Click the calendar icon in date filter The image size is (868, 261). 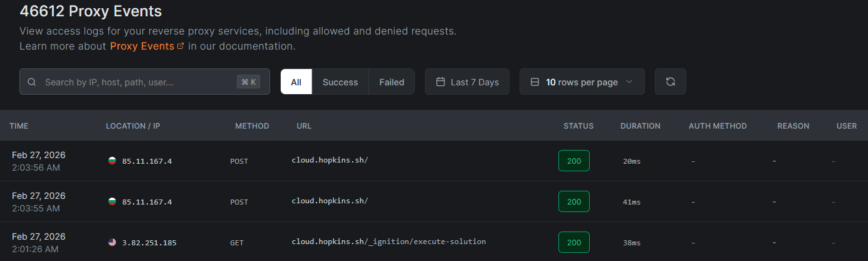441,82
